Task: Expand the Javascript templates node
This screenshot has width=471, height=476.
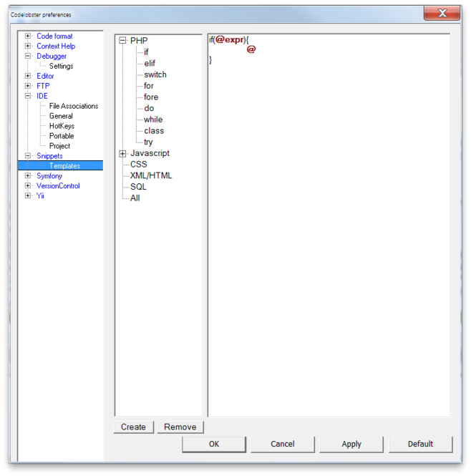Action: point(122,154)
